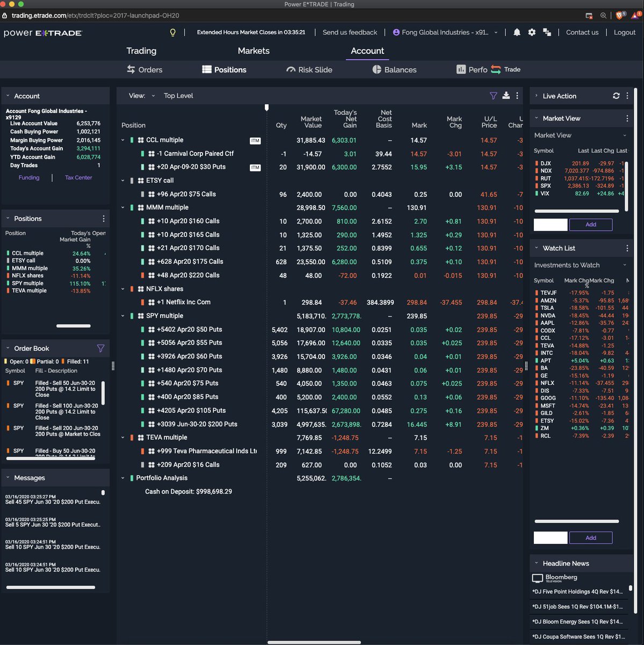Screen dimensions: 644x645
Task: Click the positions table horizontal scrollbar
Action: [x=314, y=642]
